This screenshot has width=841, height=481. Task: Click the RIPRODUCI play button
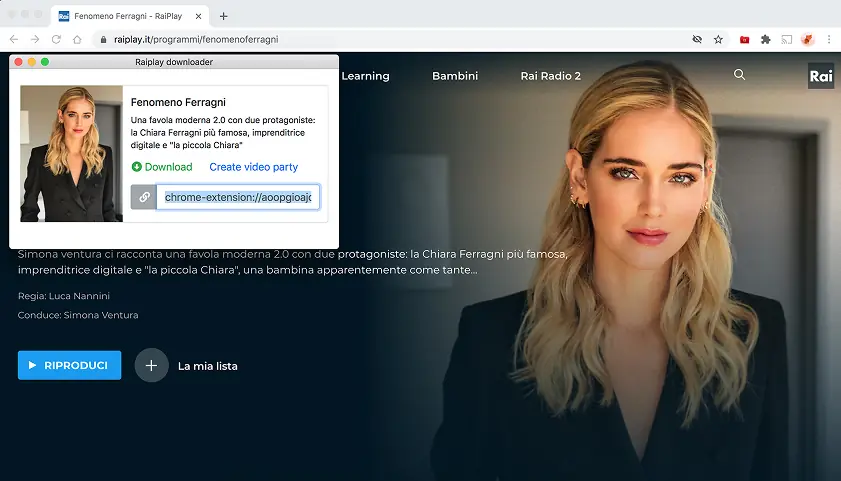point(69,365)
